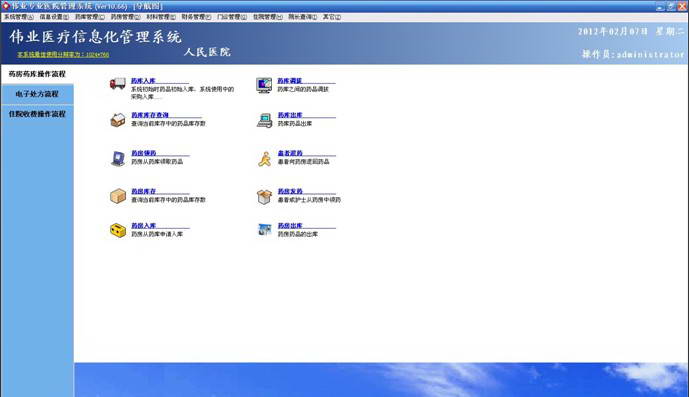Switch to the 住院收费操作流程 sidebar tab
Viewport: 689px width, 397px height.
(x=37, y=114)
